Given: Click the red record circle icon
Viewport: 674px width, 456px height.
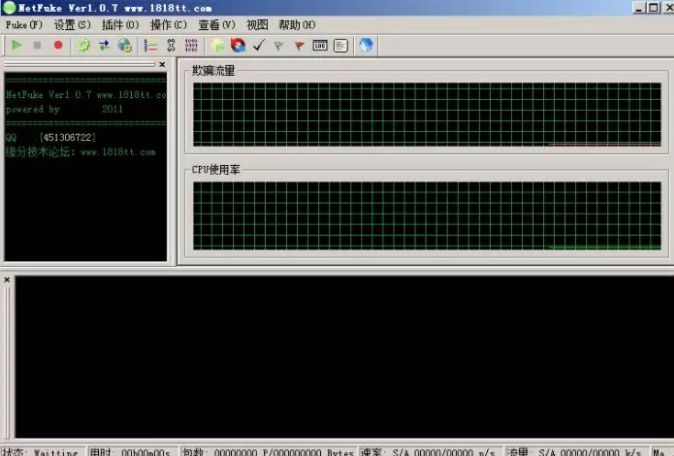Looking at the screenshot, I should [58, 45].
